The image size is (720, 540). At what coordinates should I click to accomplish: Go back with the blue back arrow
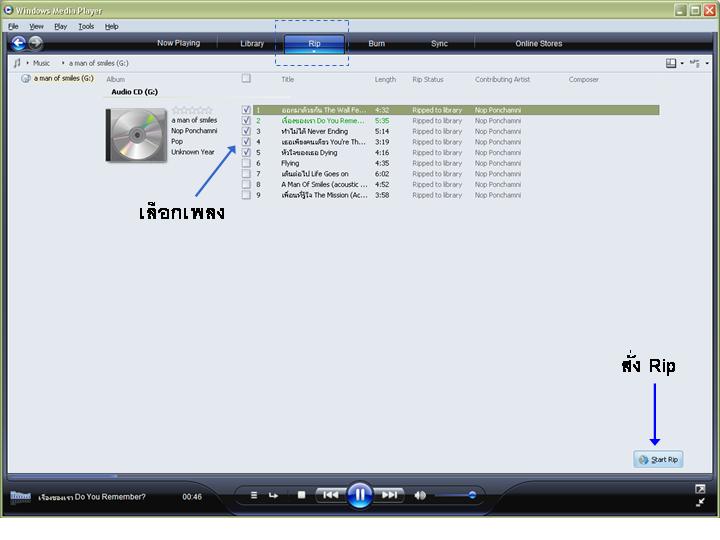(x=18, y=43)
